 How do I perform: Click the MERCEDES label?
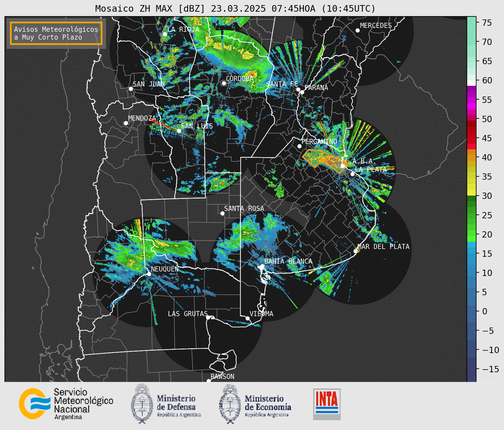click(376, 26)
